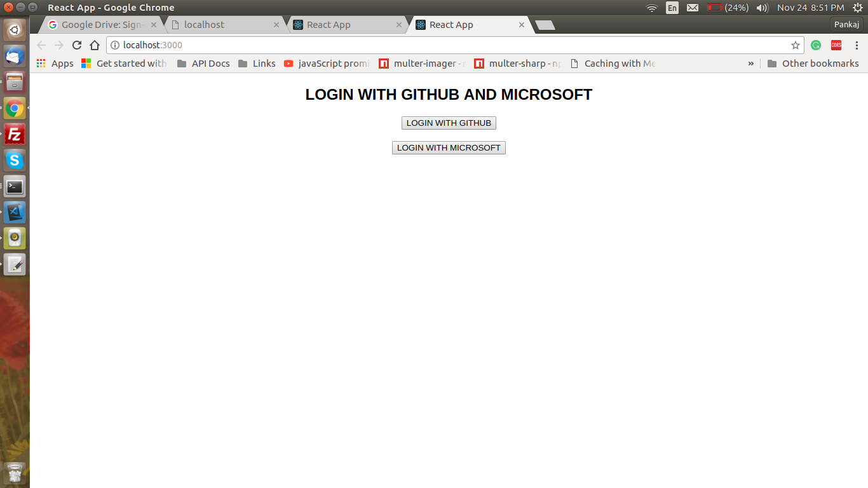Open the Nov 24 8:51 PM clock
This screenshot has height=488, width=868.
pos(811,8)
